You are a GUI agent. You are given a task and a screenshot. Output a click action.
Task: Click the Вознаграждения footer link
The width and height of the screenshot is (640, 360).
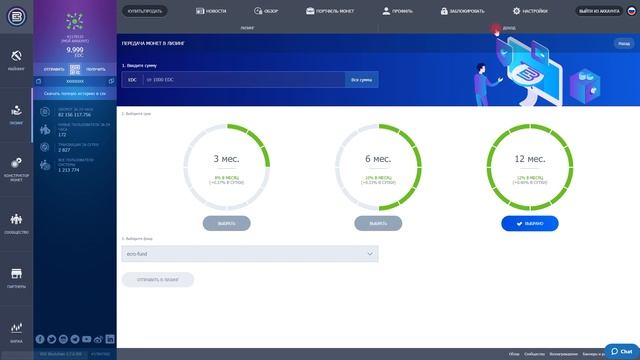[564, 354]
